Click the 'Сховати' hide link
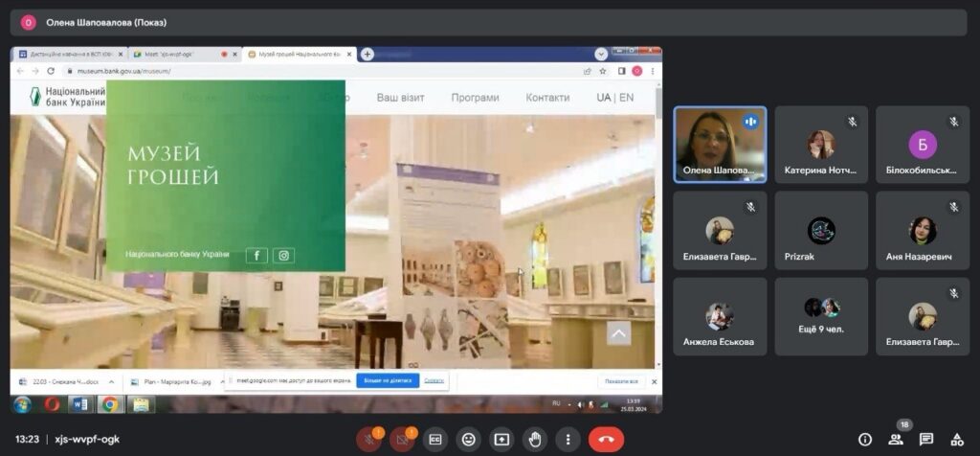The width and height of the screenshot is (980, 456). tap(434, 380)
